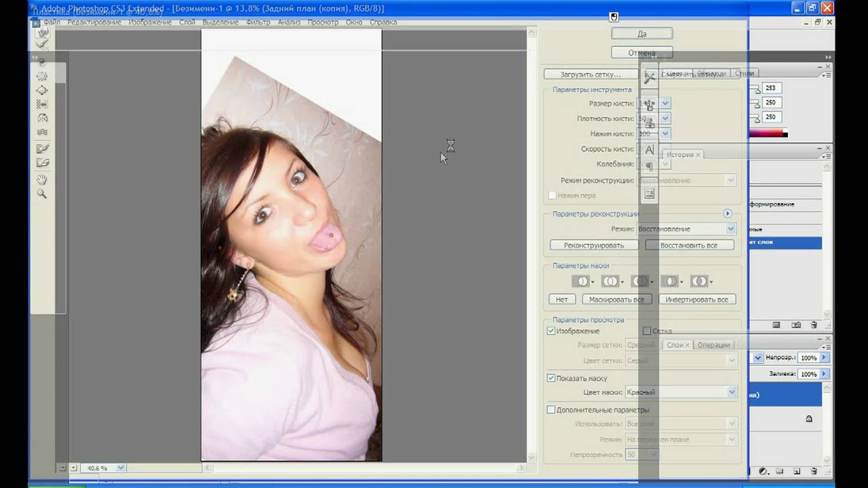Switch to the Слои tab
Image resolution: width=868 pixels, height=488 pixels.
point(678,345)
